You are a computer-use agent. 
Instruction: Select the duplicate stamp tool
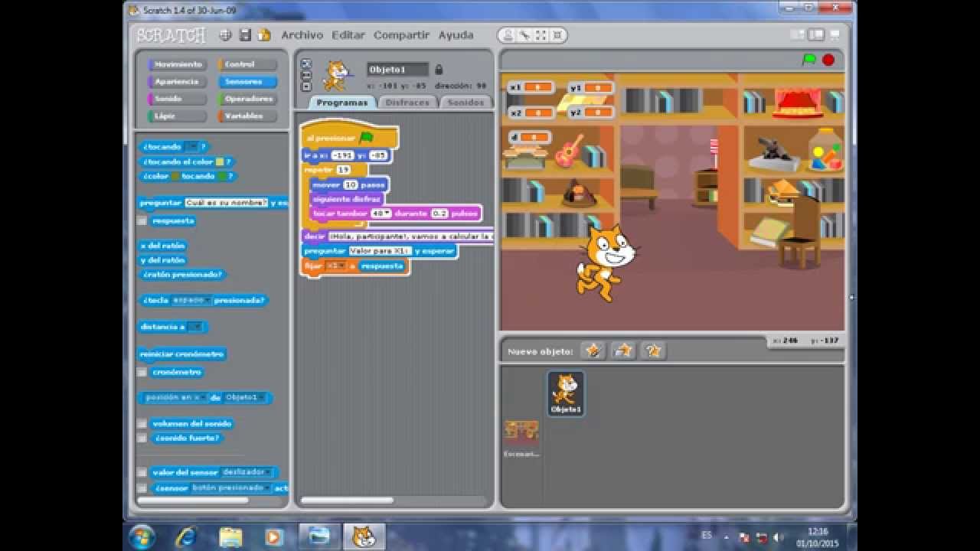508,35
